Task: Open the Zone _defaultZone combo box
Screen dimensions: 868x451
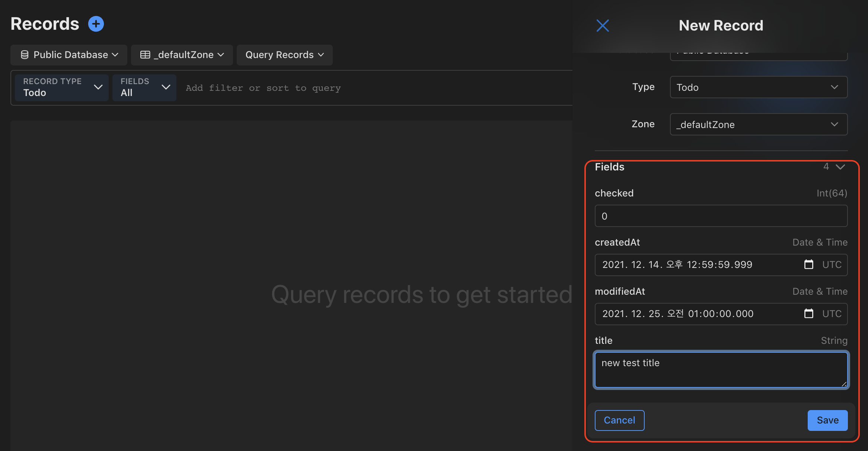Action: (x=758, y=125)
